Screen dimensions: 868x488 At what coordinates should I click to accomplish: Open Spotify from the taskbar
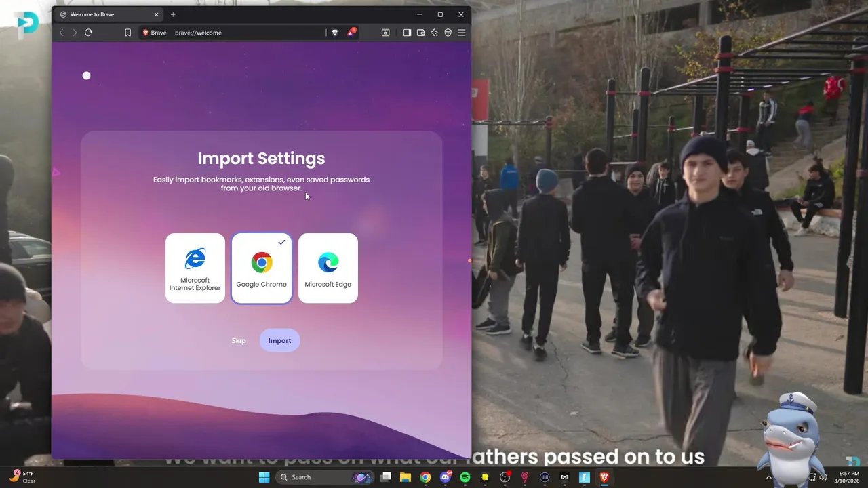pyautogui.click(x=465, y=477)
